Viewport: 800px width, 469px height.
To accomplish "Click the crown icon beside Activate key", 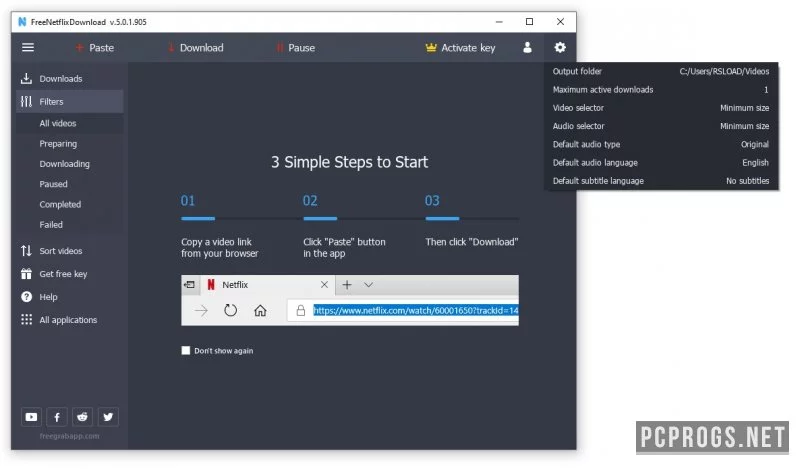I will point(431,47).
